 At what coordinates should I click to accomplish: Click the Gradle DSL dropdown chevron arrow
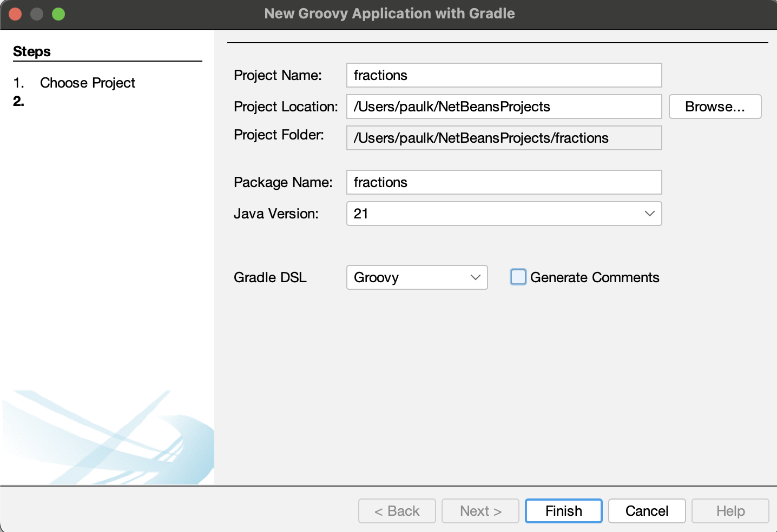point(476,277)
